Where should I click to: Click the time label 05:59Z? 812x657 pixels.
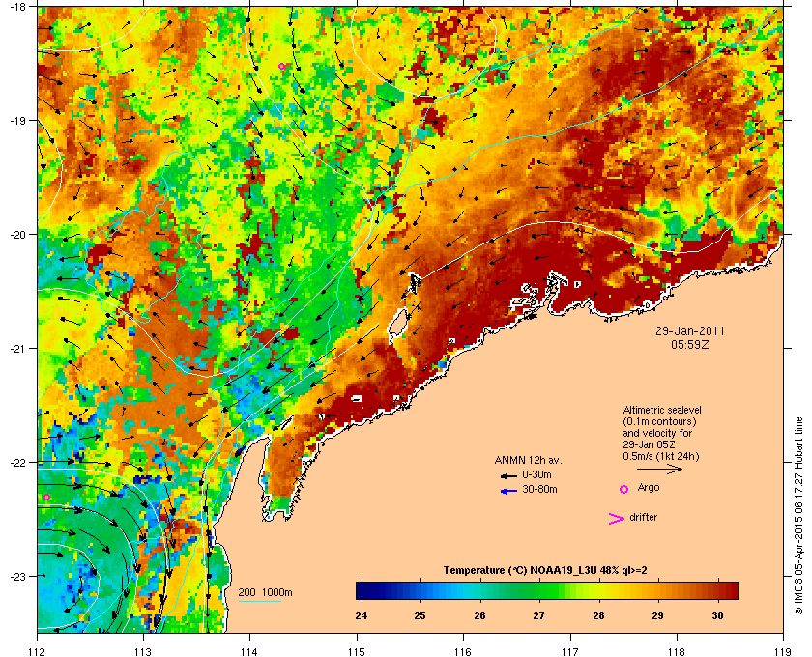click(690, 344)
